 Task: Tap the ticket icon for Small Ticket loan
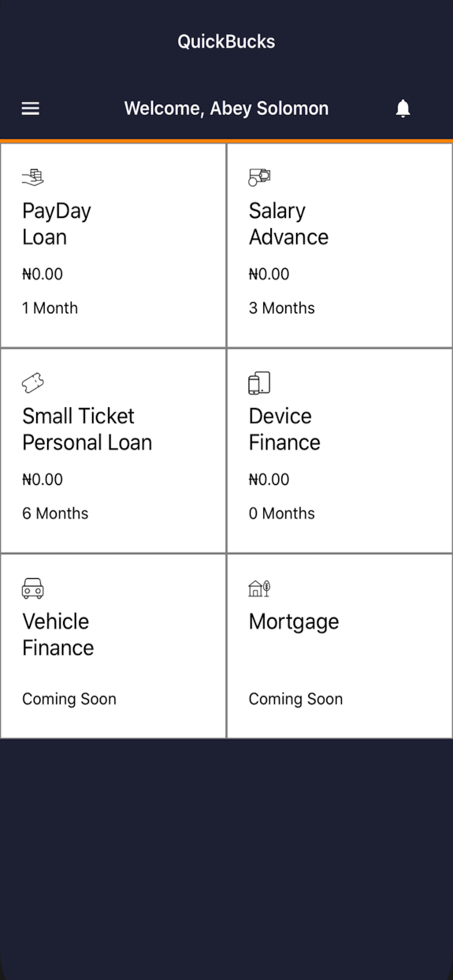(33, 383)
